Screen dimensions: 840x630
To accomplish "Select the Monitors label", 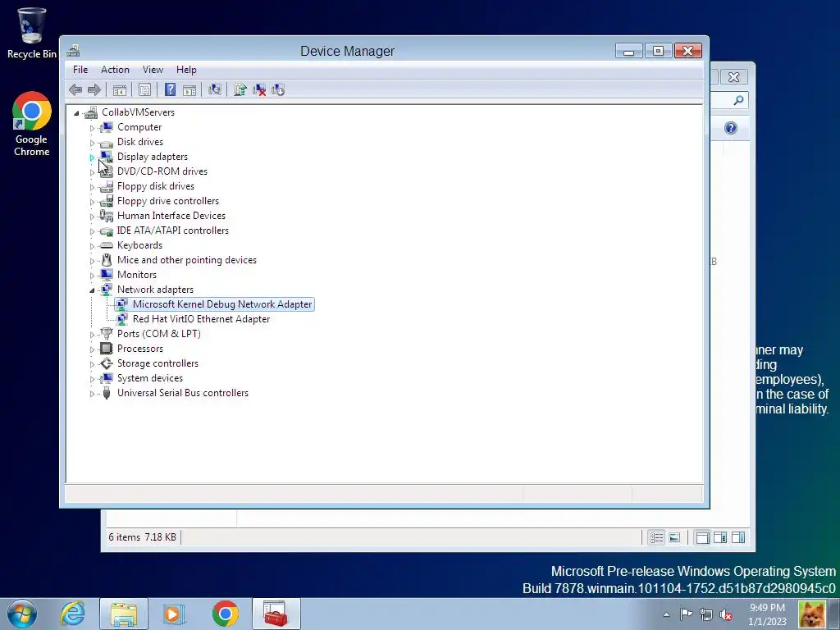I will tap(137, 274).
